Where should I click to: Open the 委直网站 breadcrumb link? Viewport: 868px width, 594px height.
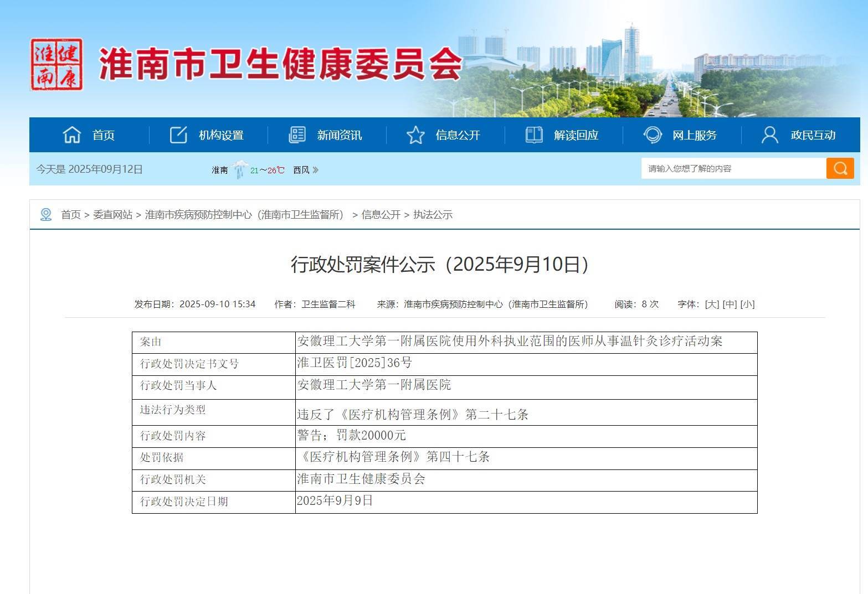114,215
